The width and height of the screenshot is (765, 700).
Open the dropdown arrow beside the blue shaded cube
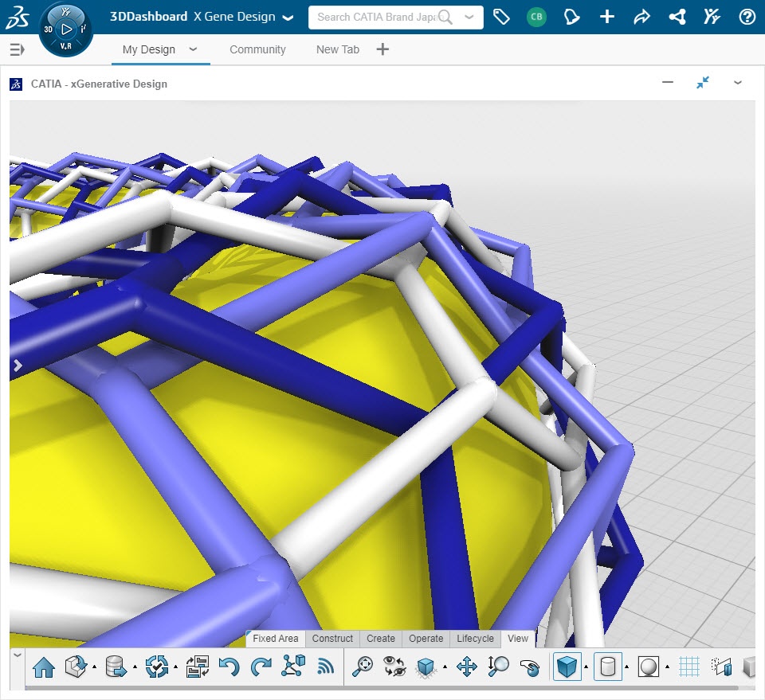pos(586,667)
